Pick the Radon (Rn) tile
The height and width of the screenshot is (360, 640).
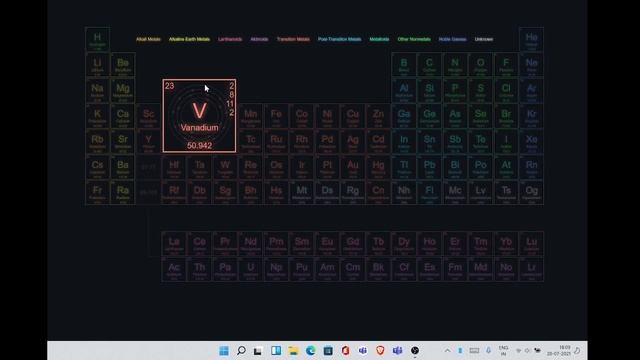531,167
